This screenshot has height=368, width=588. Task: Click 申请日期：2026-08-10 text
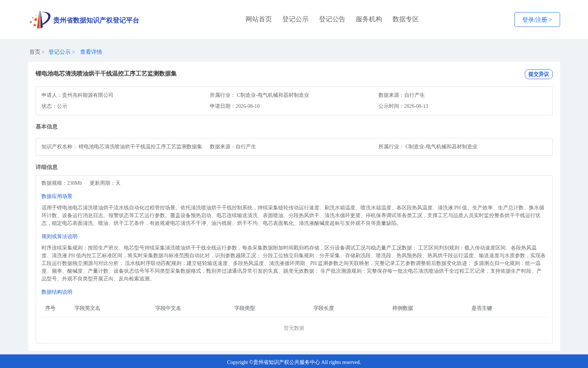(x=235, y=106)
